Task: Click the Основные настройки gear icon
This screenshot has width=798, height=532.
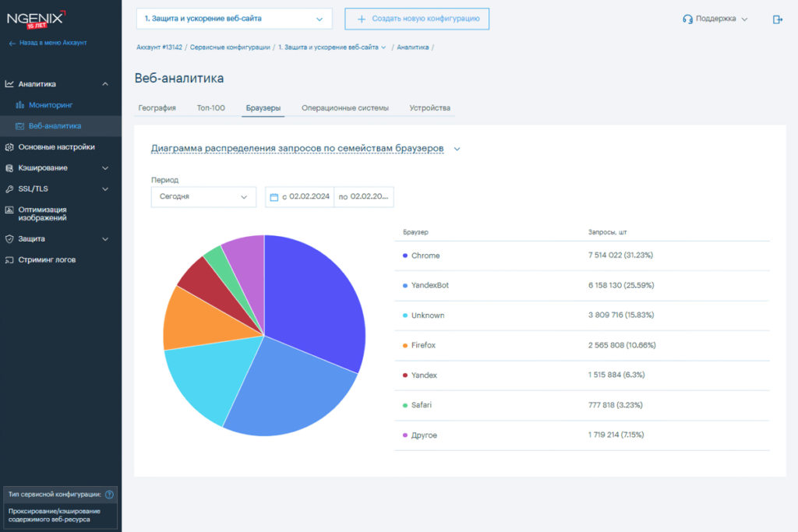Action: 9,147
